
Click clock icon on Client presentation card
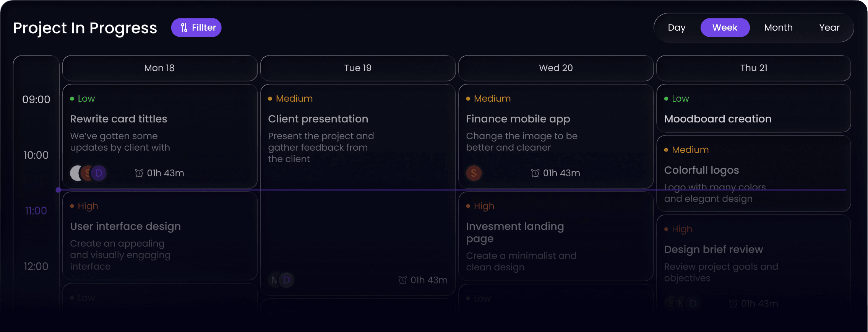[x=402, y=280]
